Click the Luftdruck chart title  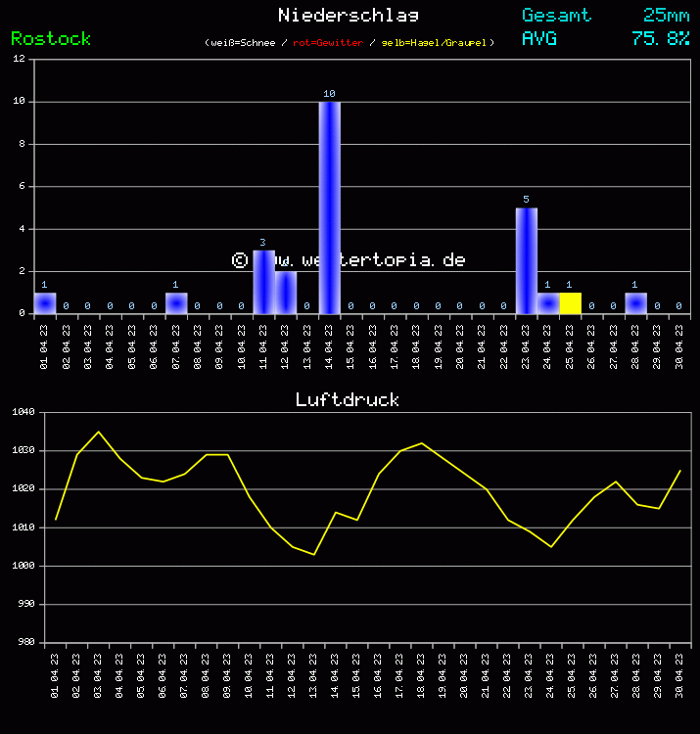coord(348,399)
